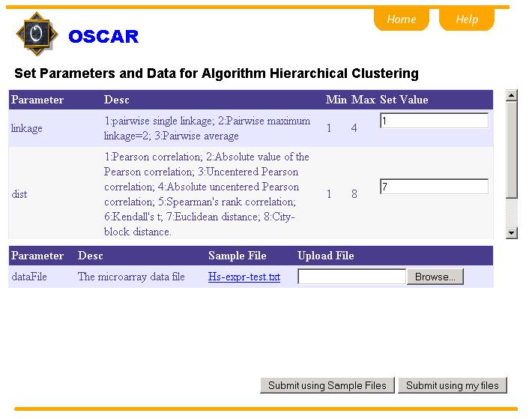Click the linkage description text
Viewport: 532px width, 419px height.
click(x=207, y=128)
